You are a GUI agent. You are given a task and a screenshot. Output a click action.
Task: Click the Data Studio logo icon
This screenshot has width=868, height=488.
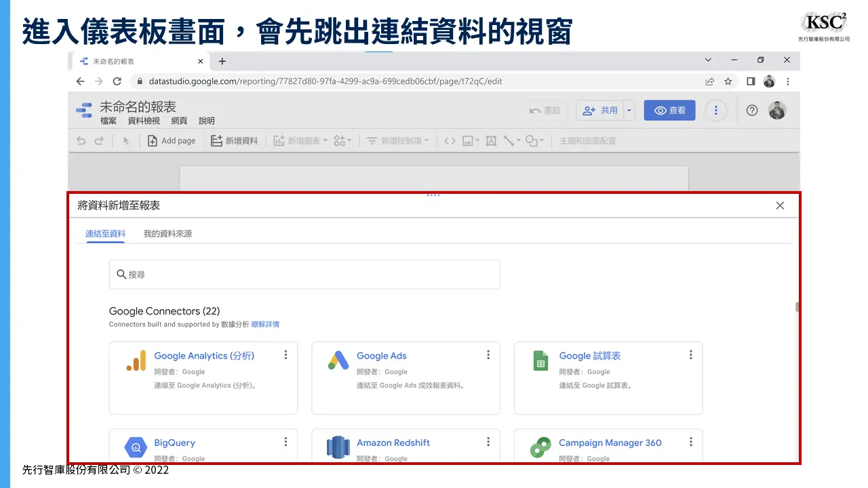[84, 110]
